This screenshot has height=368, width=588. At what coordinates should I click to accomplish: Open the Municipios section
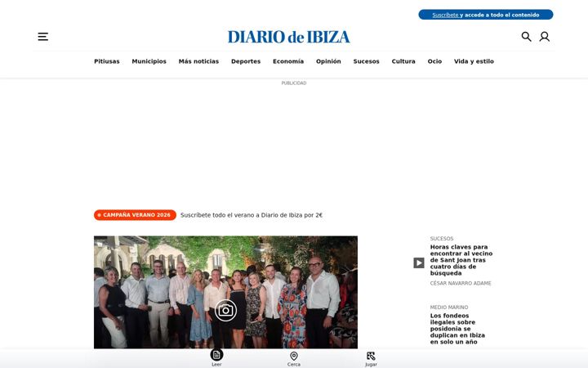click(149, 61)
